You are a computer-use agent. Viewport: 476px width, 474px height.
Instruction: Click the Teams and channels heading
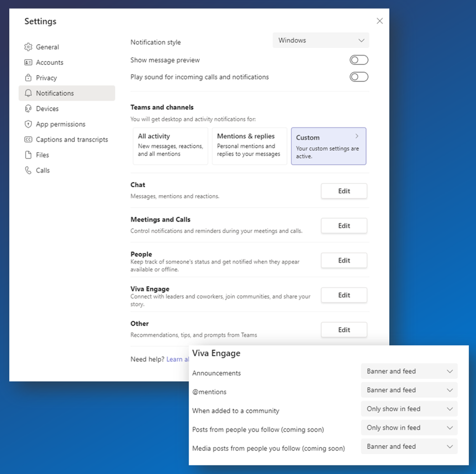coord(162,107)
